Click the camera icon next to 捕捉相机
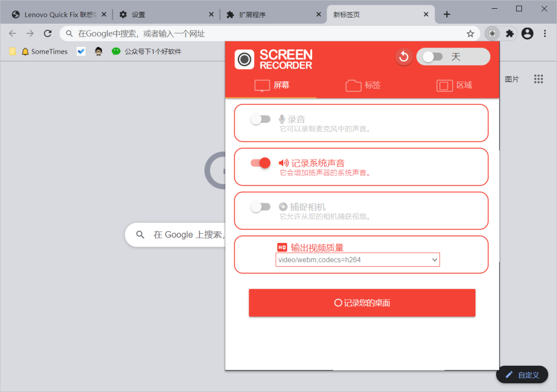The image size is (557, 392). 283,206
